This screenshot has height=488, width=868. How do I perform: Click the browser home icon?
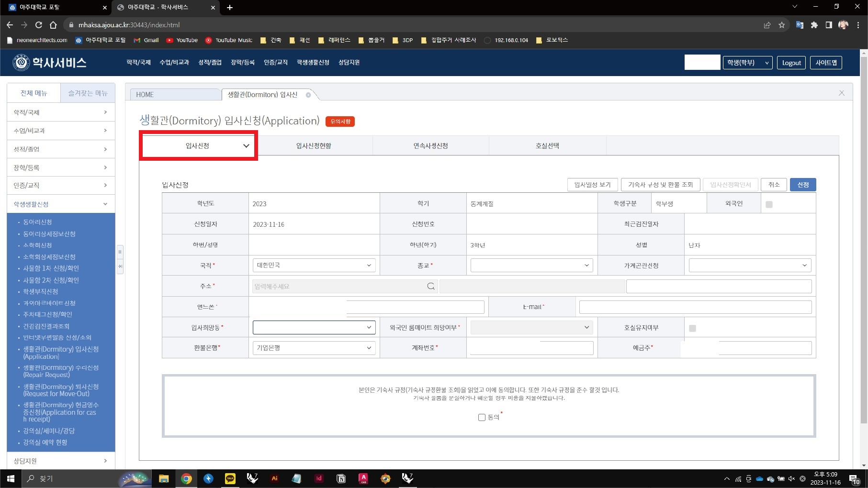point(53,25)
